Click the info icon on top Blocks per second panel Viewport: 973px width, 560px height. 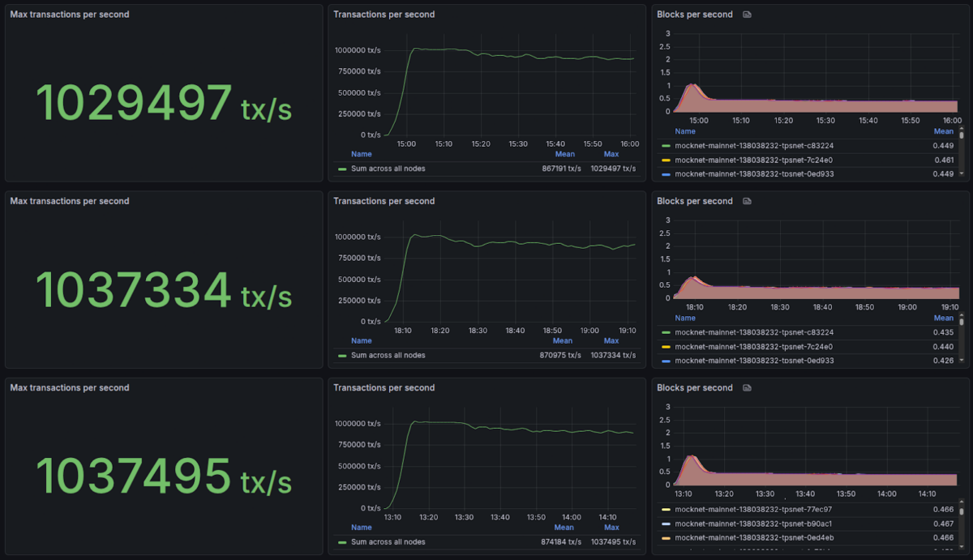[746, 14]
